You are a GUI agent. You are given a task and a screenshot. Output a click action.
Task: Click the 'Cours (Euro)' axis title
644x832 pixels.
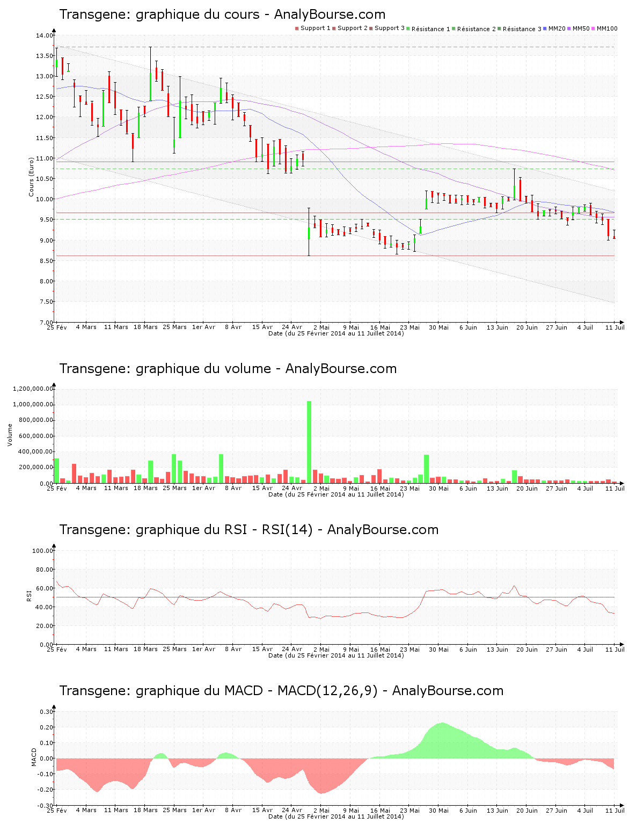pyautogui.click(x=31, y=176)
